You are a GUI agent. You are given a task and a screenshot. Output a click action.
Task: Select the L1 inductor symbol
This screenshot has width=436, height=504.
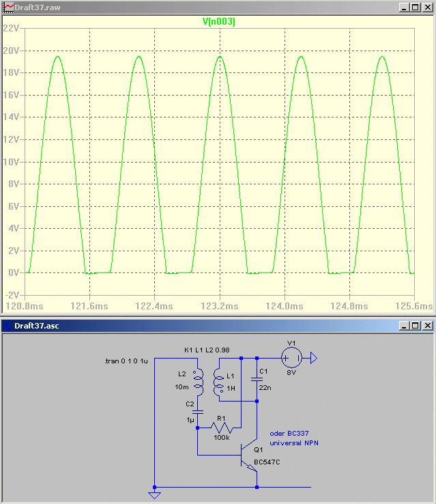pos(218,382)
